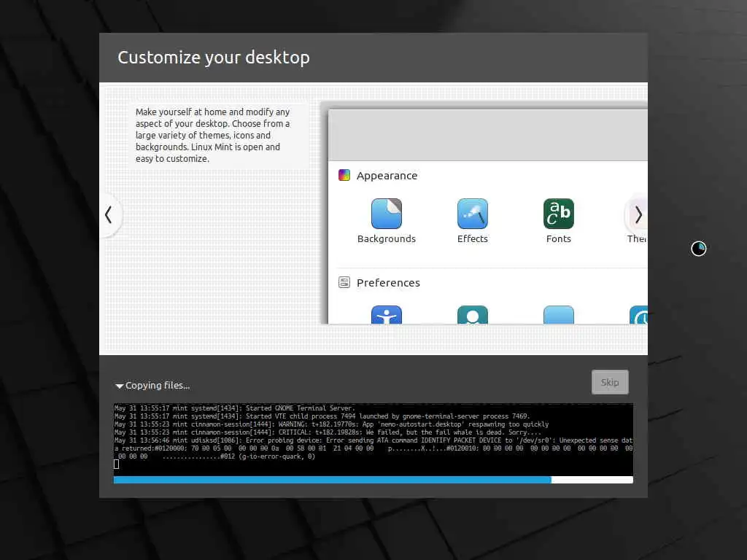The image size is (747, 560).
Task: Click the 'Make yourself at home' description paragraph
Action: click(x=212, y=135)
